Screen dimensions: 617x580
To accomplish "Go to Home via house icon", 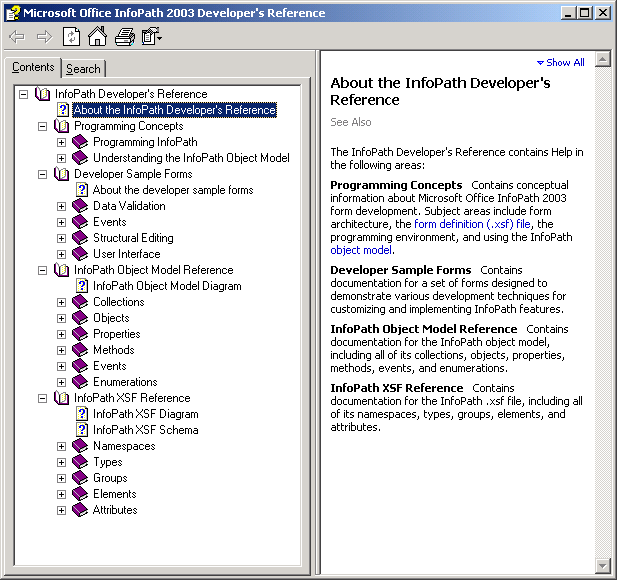I will pyautogui.click(x=97, y=36).
